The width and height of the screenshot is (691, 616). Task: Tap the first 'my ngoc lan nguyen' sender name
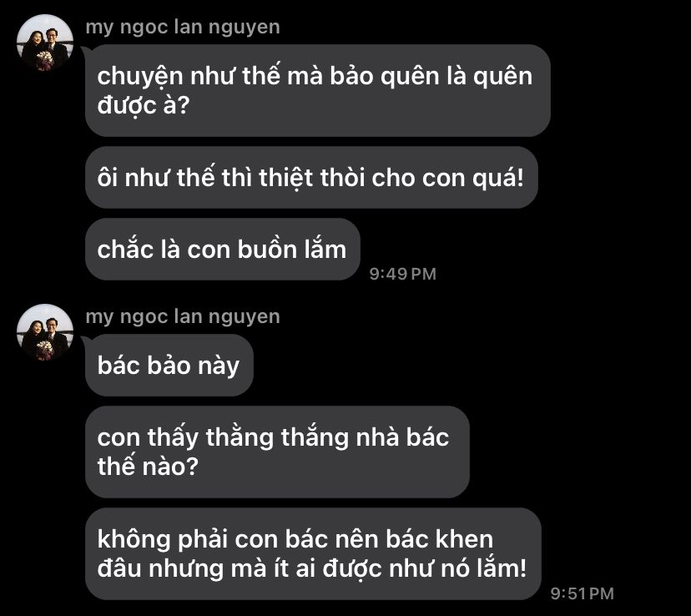183,28
